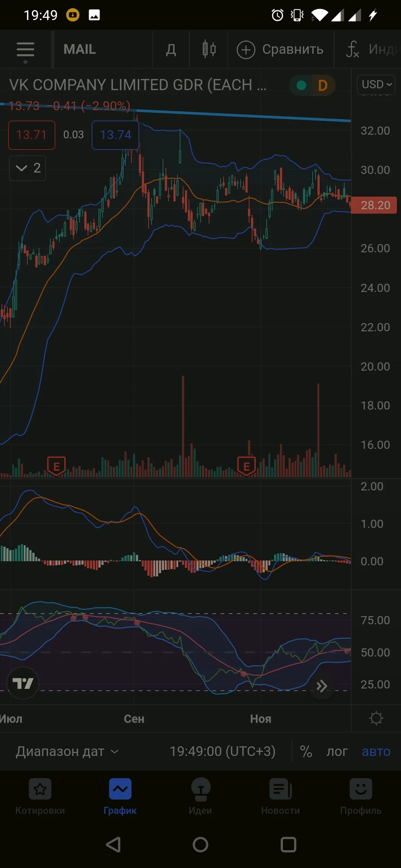Image resolution: width=401 pixels, height=868 pixels.
Task: Tap the 13.74 buy price button
Action: click(x=115, y=135)
